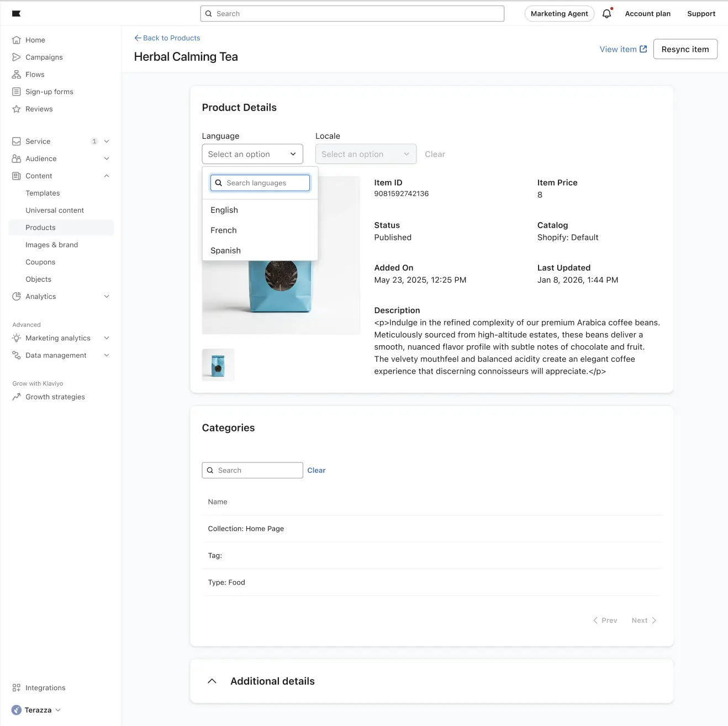Click the Marketing analytics lightbulb icon
Image resolution: width=728 pixels, height=726 pixels.
coord(17,338)
